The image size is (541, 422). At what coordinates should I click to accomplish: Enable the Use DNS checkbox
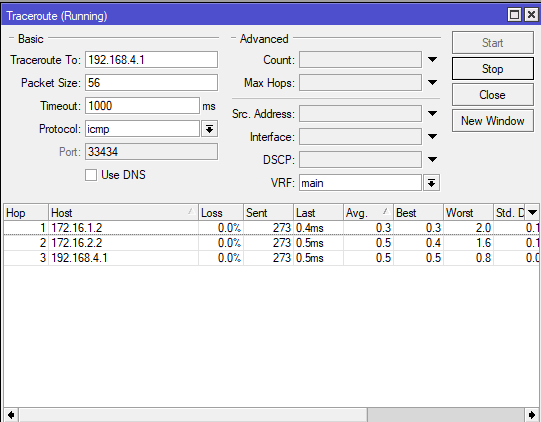click(91, 175)
